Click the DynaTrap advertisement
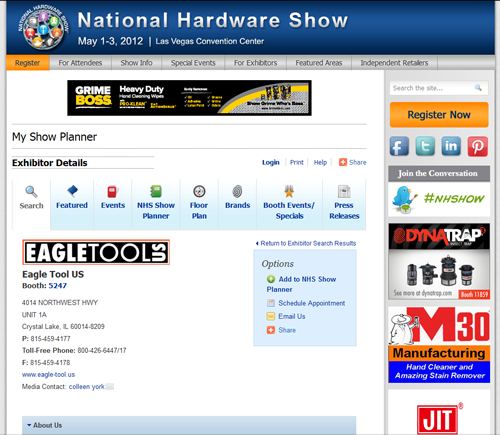The height and width of the screenshot is (435, 500). [x=439, y=261]
